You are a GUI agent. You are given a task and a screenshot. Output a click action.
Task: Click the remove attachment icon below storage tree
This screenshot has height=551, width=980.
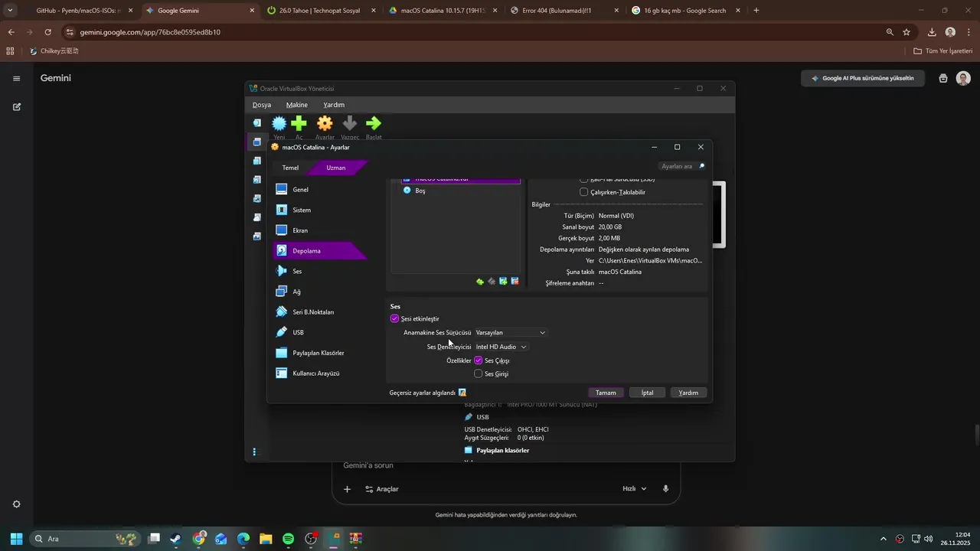[514, 282]
